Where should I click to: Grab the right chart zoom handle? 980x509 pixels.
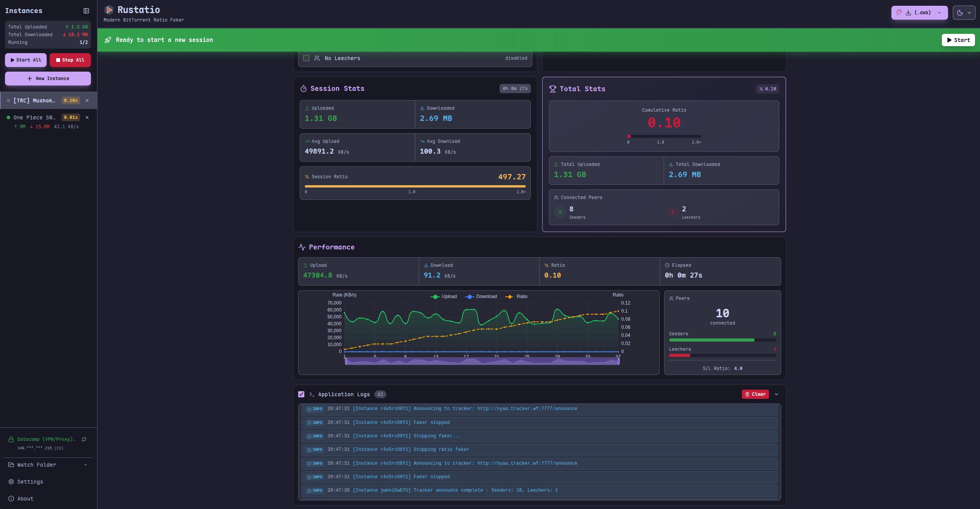point(619,361)
